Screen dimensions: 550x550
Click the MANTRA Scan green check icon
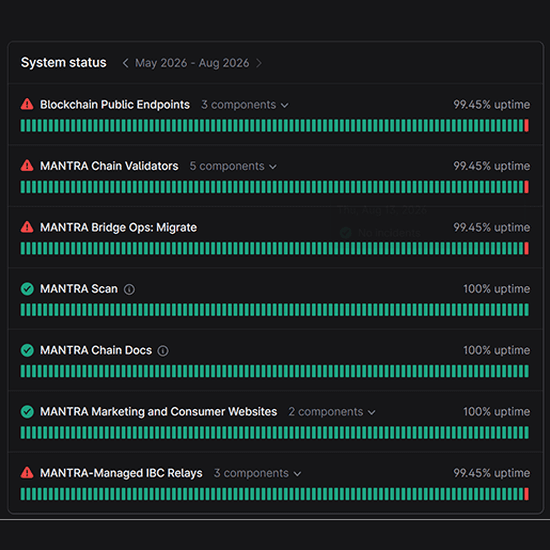pyautogui.click(x=27, y=289)
